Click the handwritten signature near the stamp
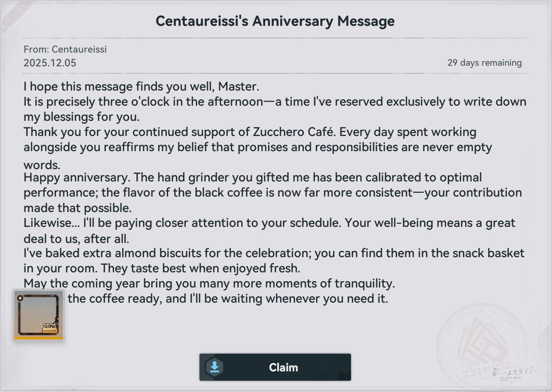This screenshot has height=392, width=552. point(513,372)
